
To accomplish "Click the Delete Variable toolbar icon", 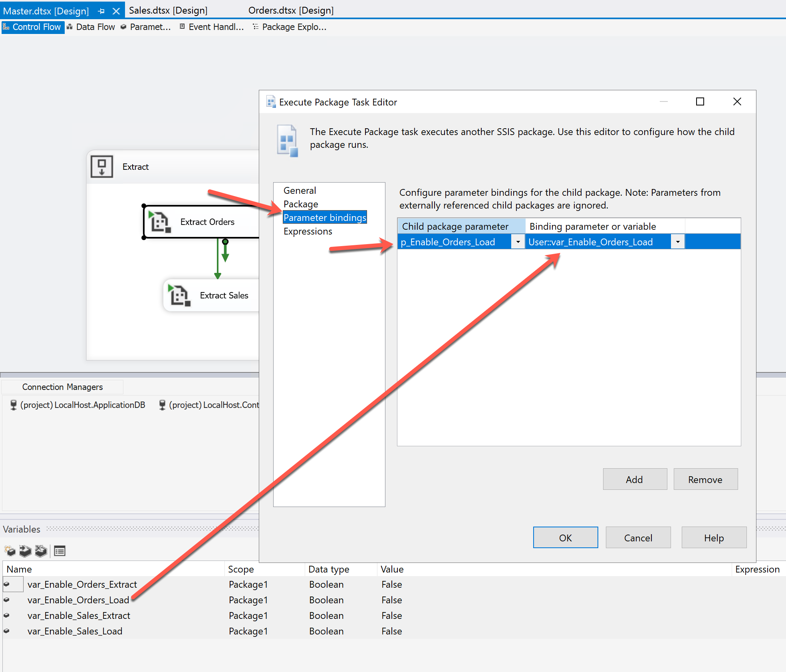I will coord(41,551).
